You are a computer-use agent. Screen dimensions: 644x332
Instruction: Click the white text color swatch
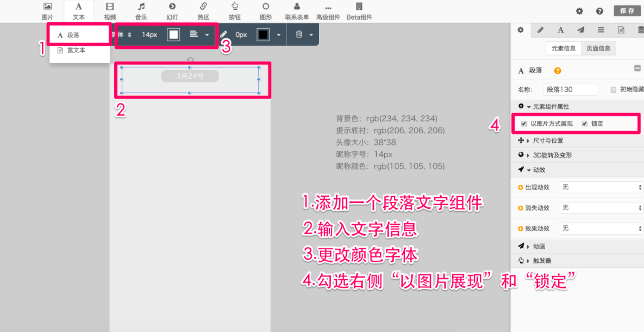click(173, 34)
